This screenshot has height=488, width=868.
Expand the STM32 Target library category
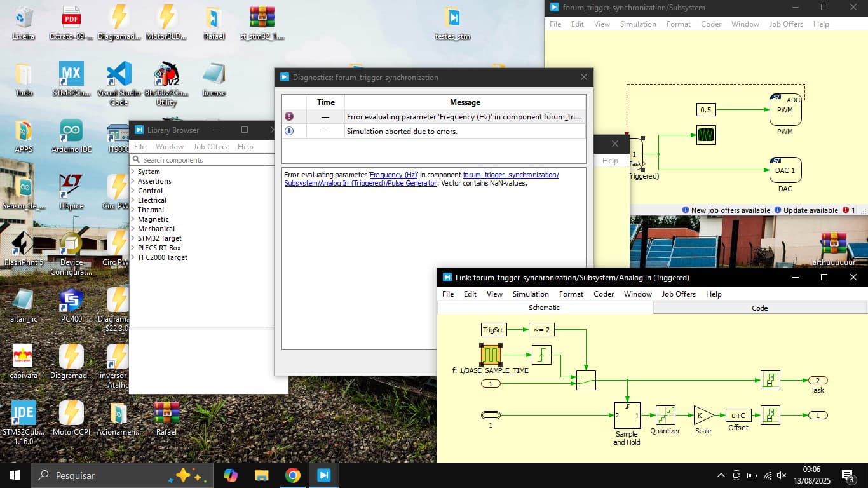click(x=159, y=238)
